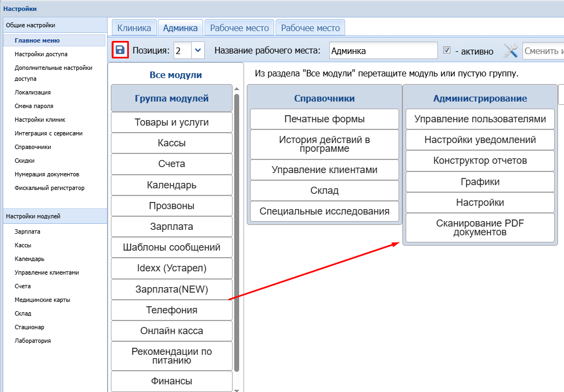Open the Локализация settings item
This screenshot has height=392, width=564.
(33, 92)
